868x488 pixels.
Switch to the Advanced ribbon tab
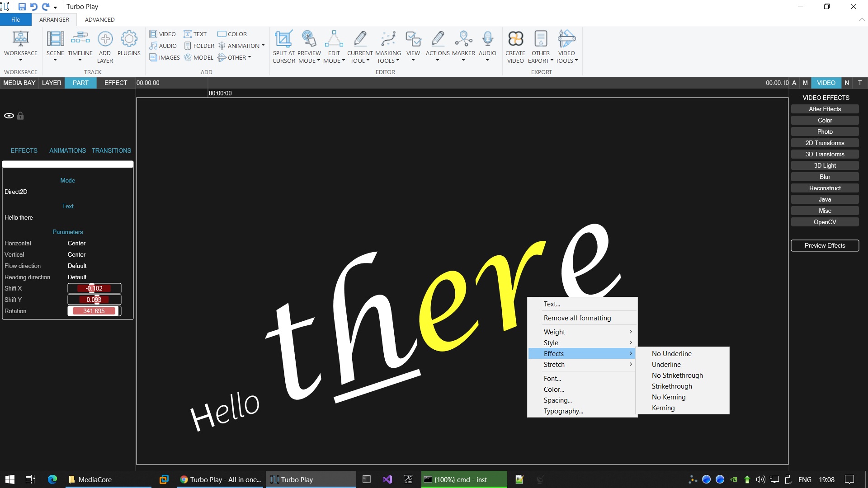pos(99,19)
